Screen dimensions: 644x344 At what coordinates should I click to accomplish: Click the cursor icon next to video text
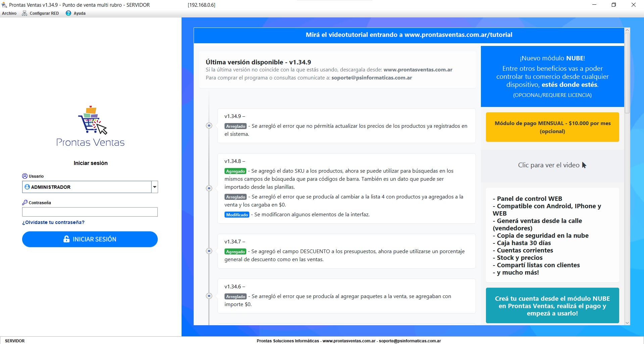(x=584, y=165)
